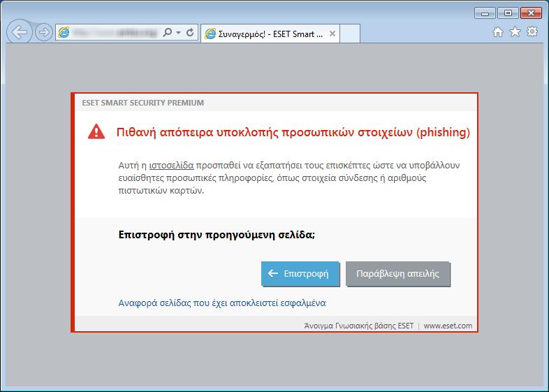The image size is (549, 392).
Task: Open the Home page icon
Action: (x=498, y=32)
